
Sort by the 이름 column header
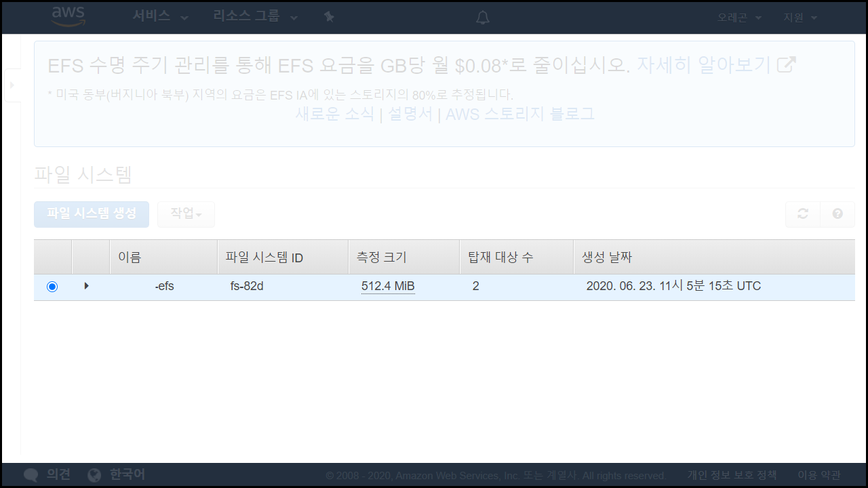[163, 258]
